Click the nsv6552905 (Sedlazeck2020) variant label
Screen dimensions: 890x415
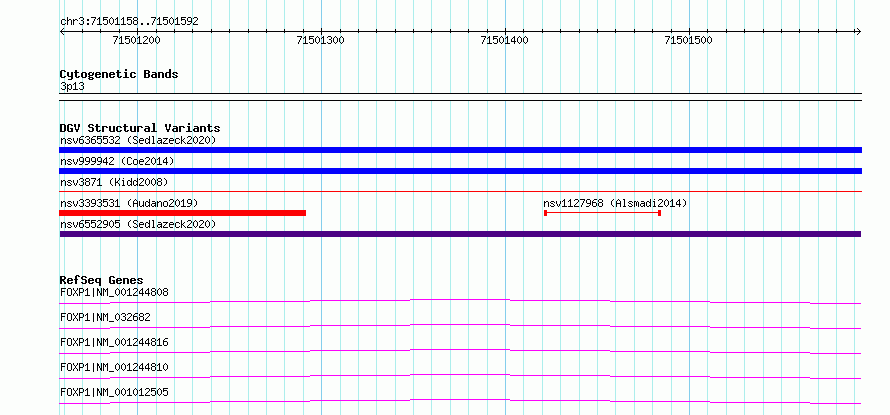pos(138,224)
